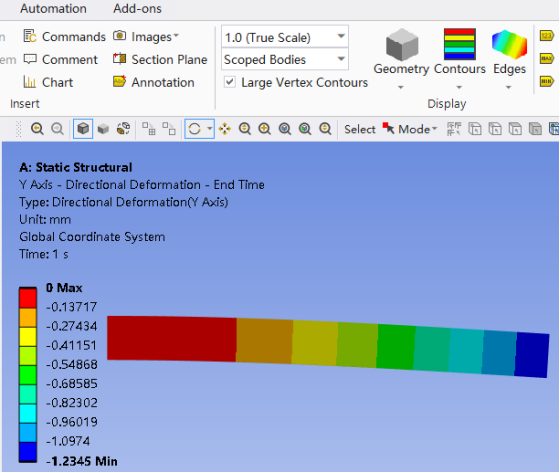Switch to the Automation tab
The width and height of the screenshot is (560, 473).
(x=53, y=8)
